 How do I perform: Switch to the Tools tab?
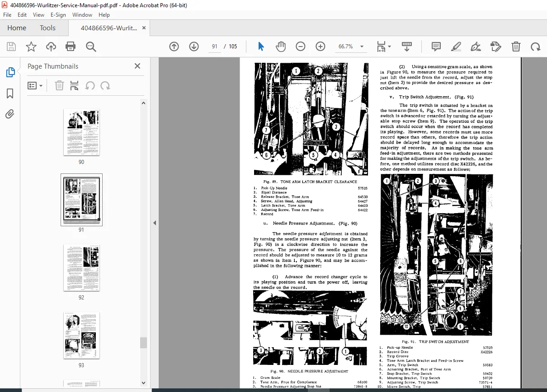47,28
